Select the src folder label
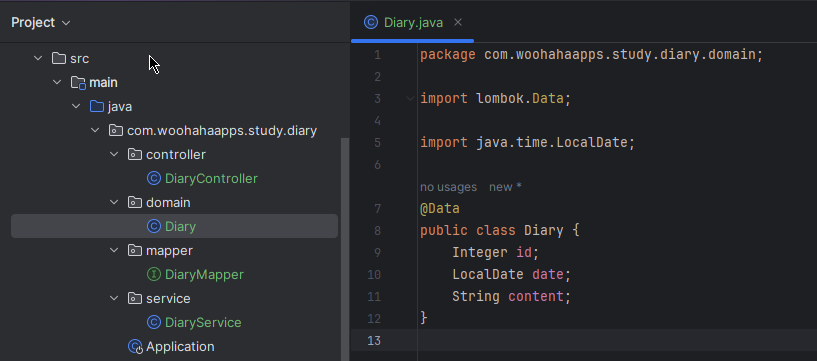 80,59
